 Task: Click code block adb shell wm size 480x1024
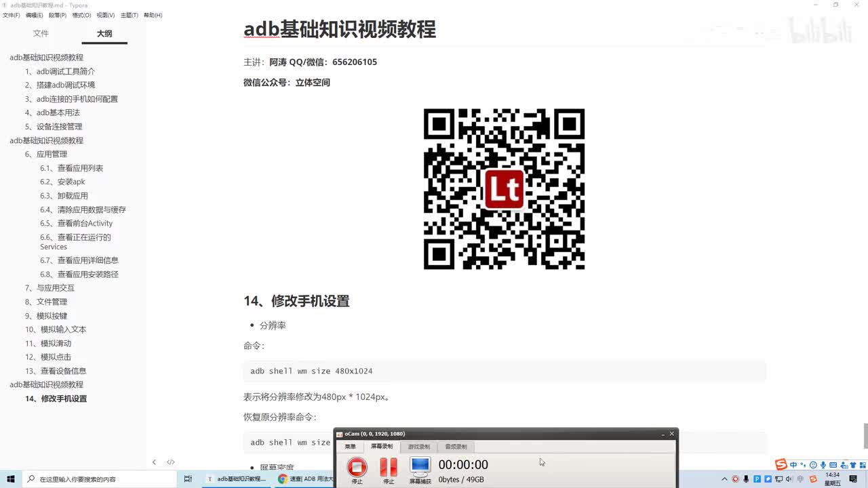click(505, 371)
